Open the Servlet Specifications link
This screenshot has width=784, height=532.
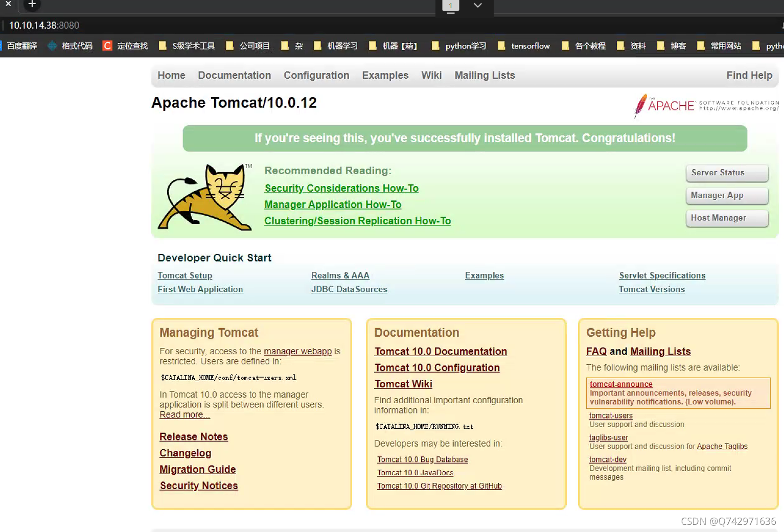(x=662, y=275)
